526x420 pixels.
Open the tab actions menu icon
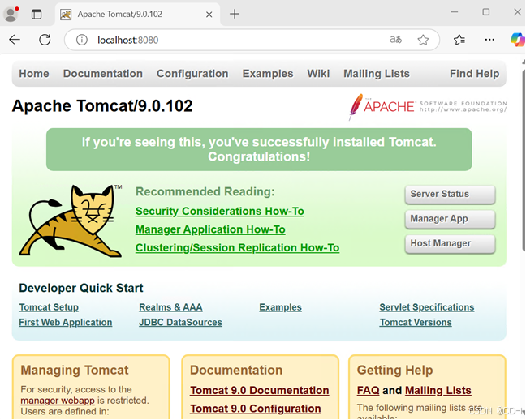[37, 14]
